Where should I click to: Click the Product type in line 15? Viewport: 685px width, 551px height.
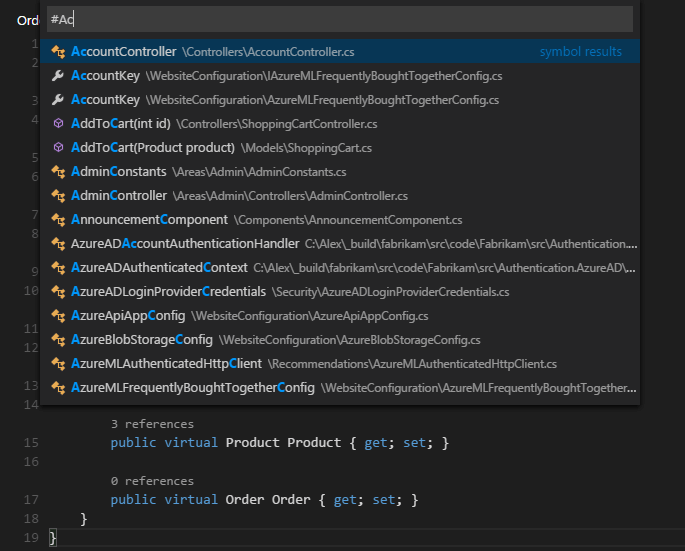(252, 442)
